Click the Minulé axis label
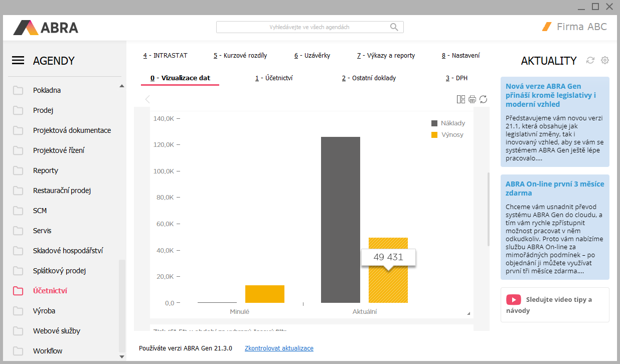The width and height of the screenshot is (620, 364). [240, 311]
